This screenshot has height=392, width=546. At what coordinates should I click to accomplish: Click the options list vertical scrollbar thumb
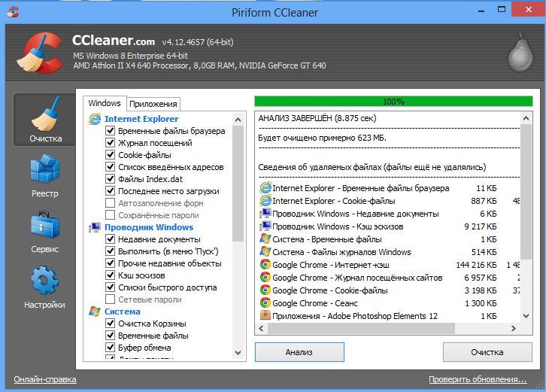click(x=238, y=184)
